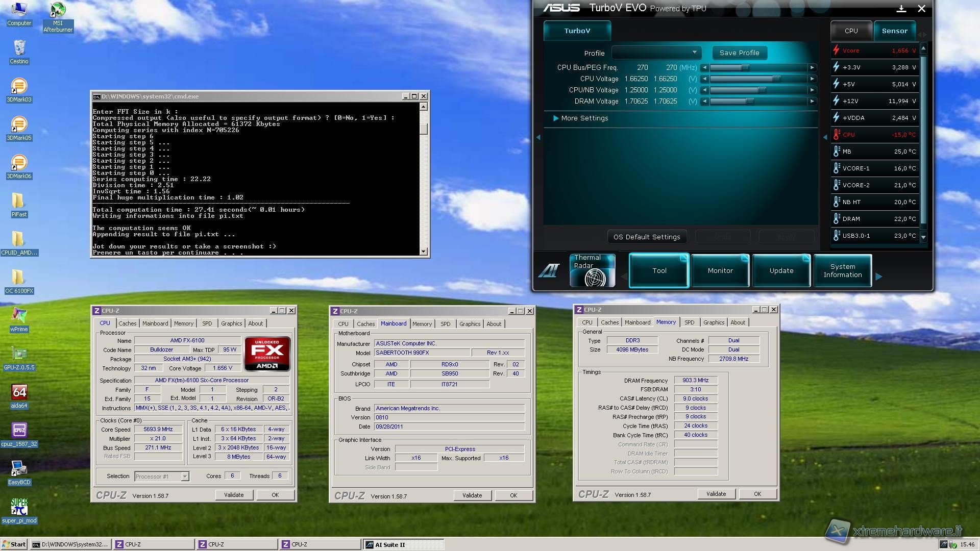The width and height of the screenshot is (980, 551).
Task: Click the DRAM Voltage increase arrow
Action: (x=812, y=102)
